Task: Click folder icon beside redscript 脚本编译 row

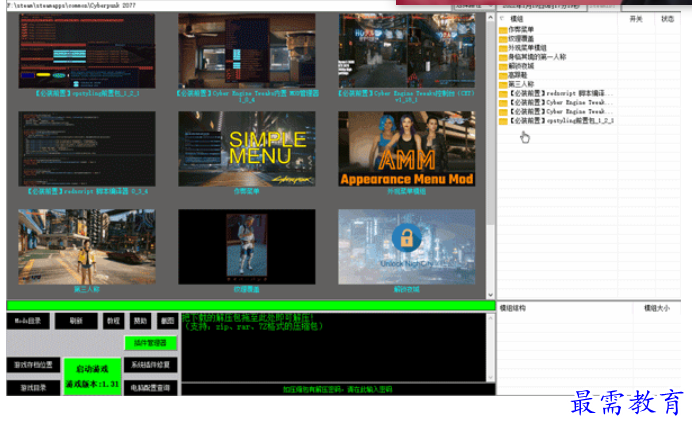Action: [503, 94]
